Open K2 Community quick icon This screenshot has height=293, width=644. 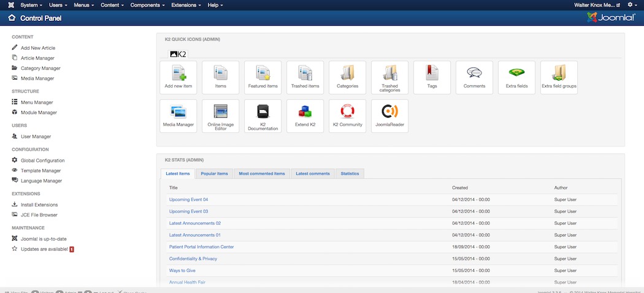348,116
